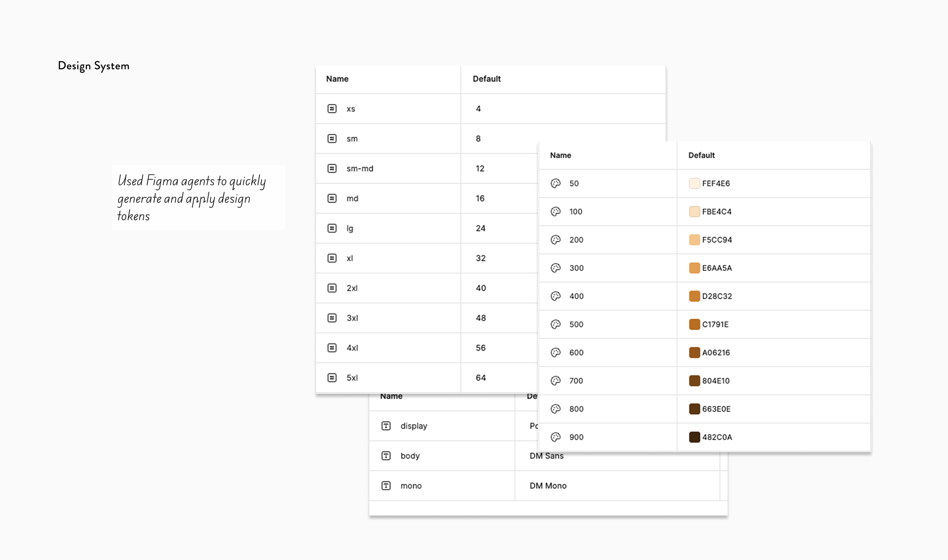Select the string icon next to mono
948x560 pixels.
pyautogui.click(x=386, y=486)
